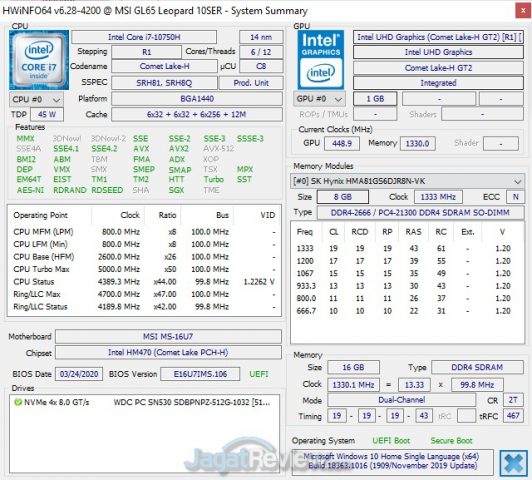Click the Dual-Channel mode field

click(401, 400)
